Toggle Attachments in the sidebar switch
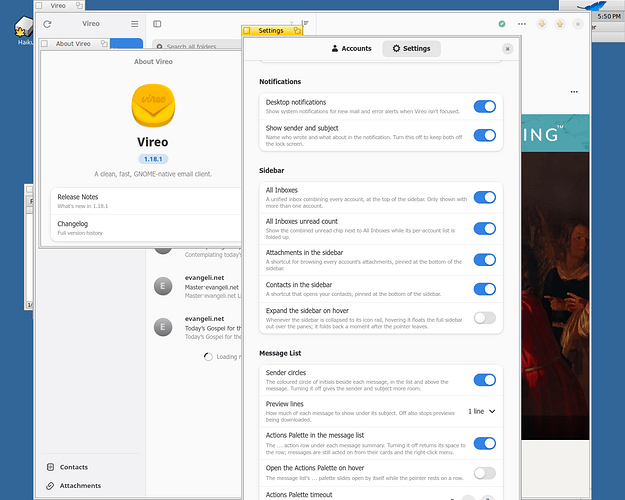 [485, 260]
